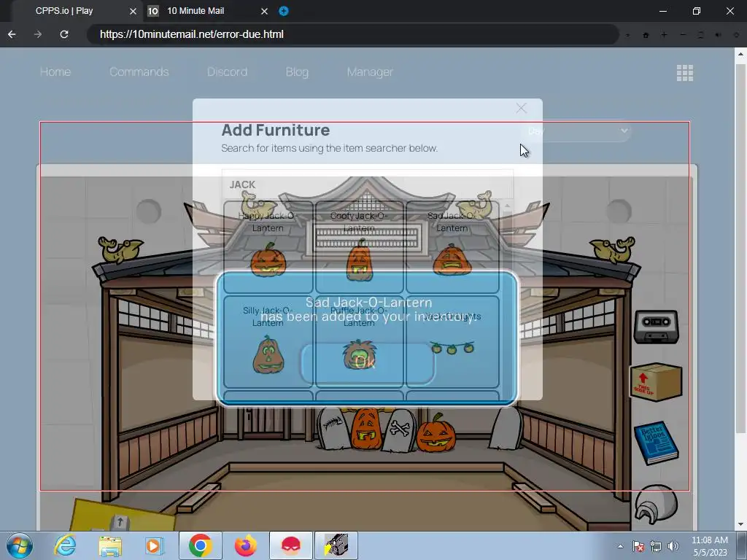Click the browser home toolbar icon
Screen dimensions: 747x560
click(x=646, y=35)
